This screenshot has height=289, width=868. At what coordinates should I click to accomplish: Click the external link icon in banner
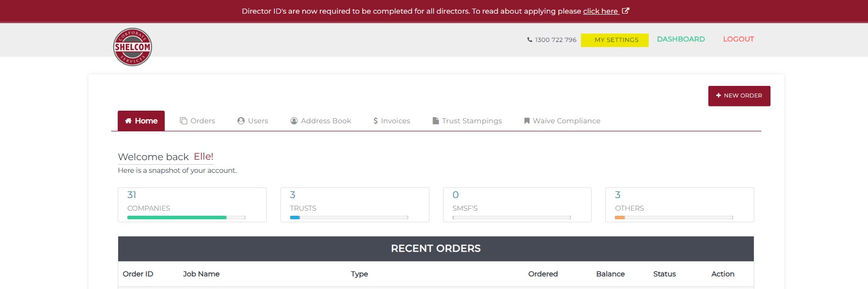[625, 11]
